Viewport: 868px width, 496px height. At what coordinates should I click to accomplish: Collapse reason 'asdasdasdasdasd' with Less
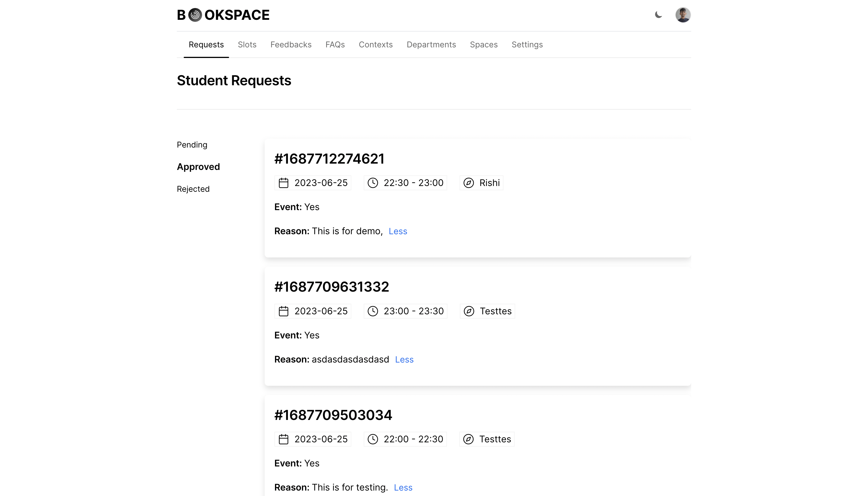tap(404, 360)
